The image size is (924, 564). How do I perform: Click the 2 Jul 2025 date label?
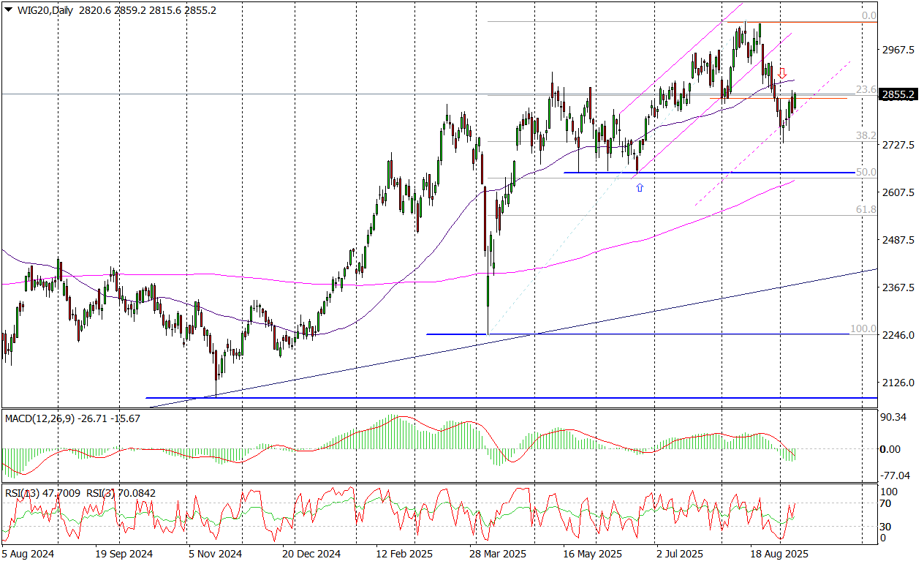[681, 554]
